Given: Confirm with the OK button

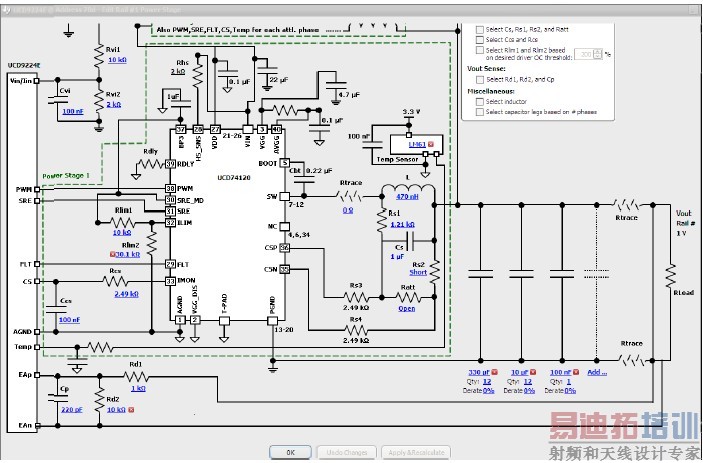Looking at the screenshot, I should tap(291, 452).
